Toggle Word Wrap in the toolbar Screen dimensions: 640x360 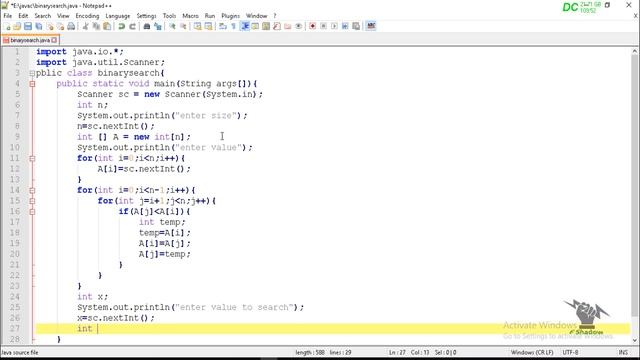[223, 27]
